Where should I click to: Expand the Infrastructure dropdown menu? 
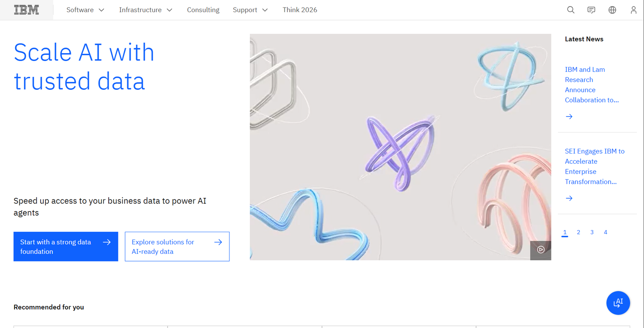click(x=145, y=10)
